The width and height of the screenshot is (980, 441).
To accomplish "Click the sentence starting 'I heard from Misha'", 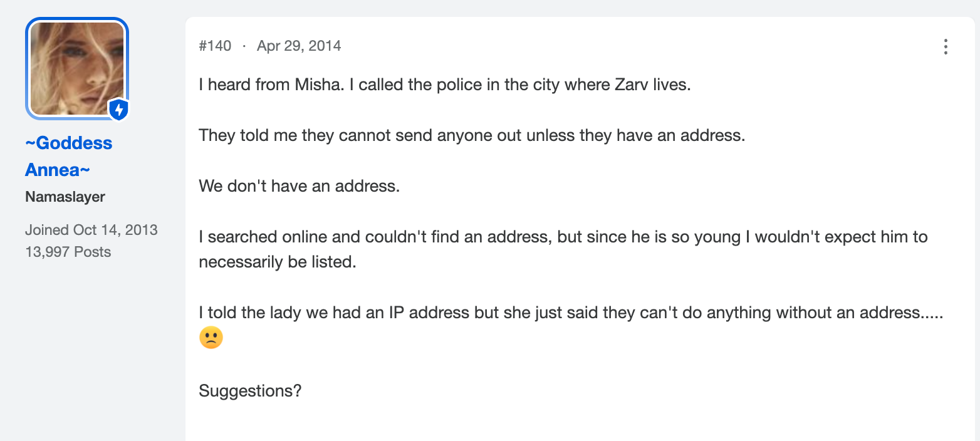I will (271, 85).
